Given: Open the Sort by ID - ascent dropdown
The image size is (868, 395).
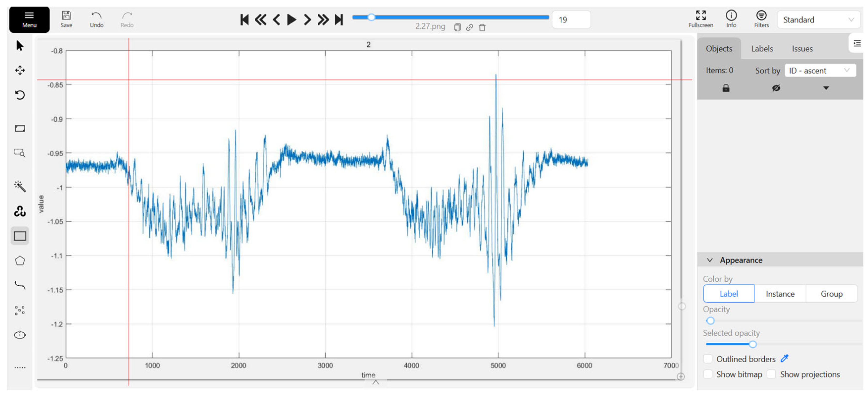Looking at the screenshot, I should (x=820, y=71).
